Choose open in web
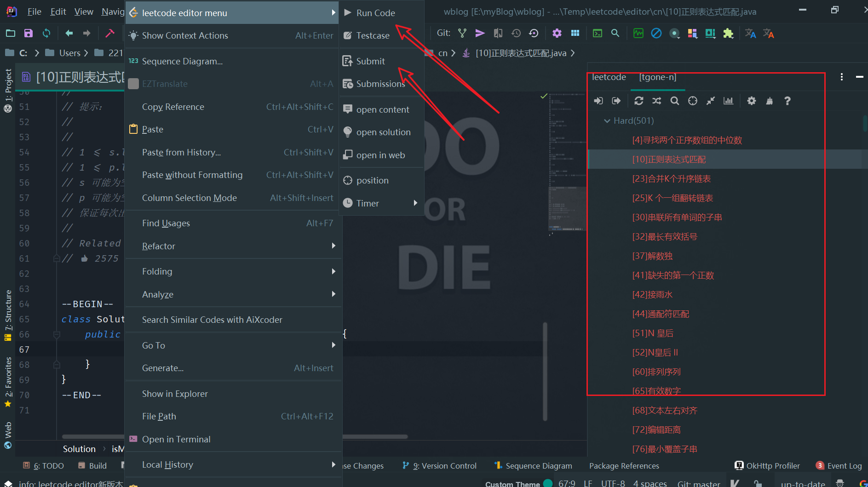This screenshot has width=868, height=487. 381,155
